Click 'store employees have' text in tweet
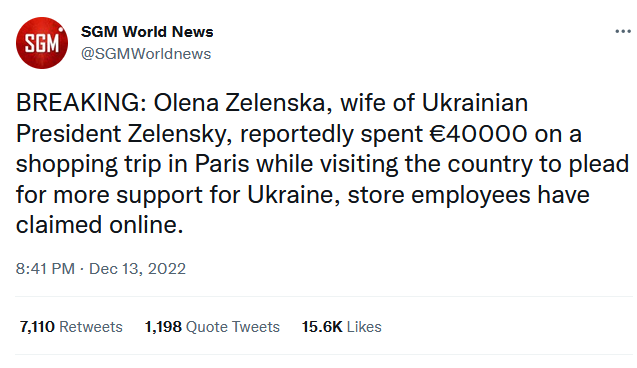Image resolution: width=637 pixels, height=368 pixels. (x=468, y=195)
